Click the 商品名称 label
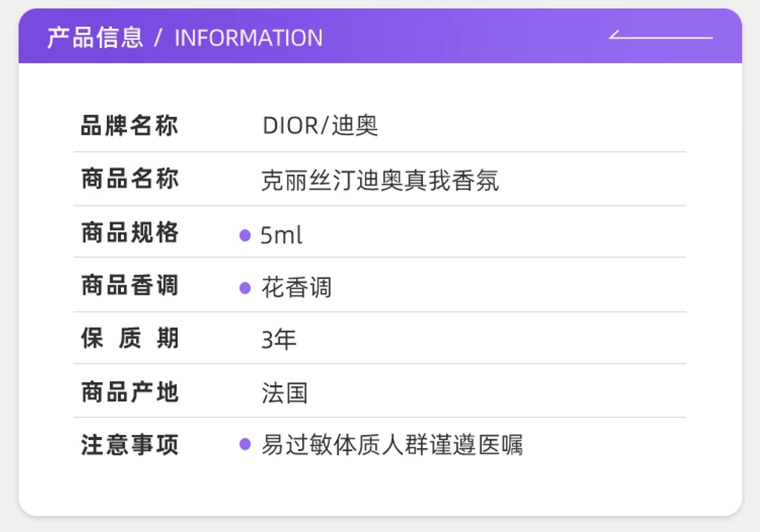760x532 pixels. tap(130, 180)
